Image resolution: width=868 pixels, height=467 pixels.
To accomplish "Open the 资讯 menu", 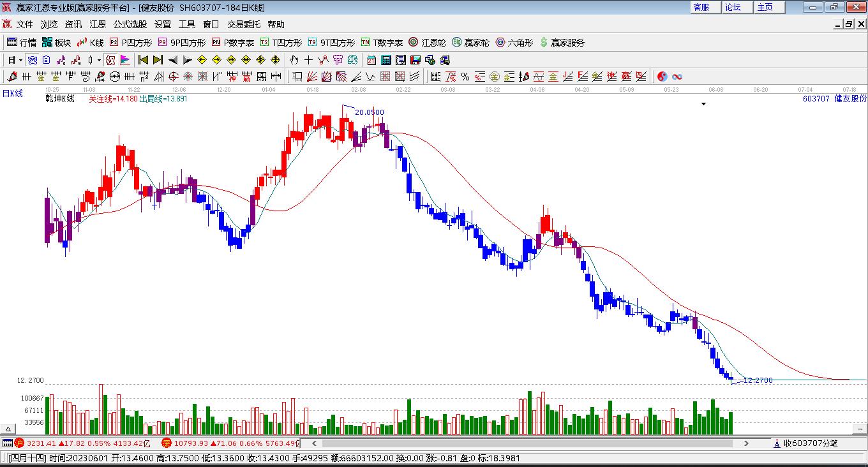I will (x=73, y=24).
